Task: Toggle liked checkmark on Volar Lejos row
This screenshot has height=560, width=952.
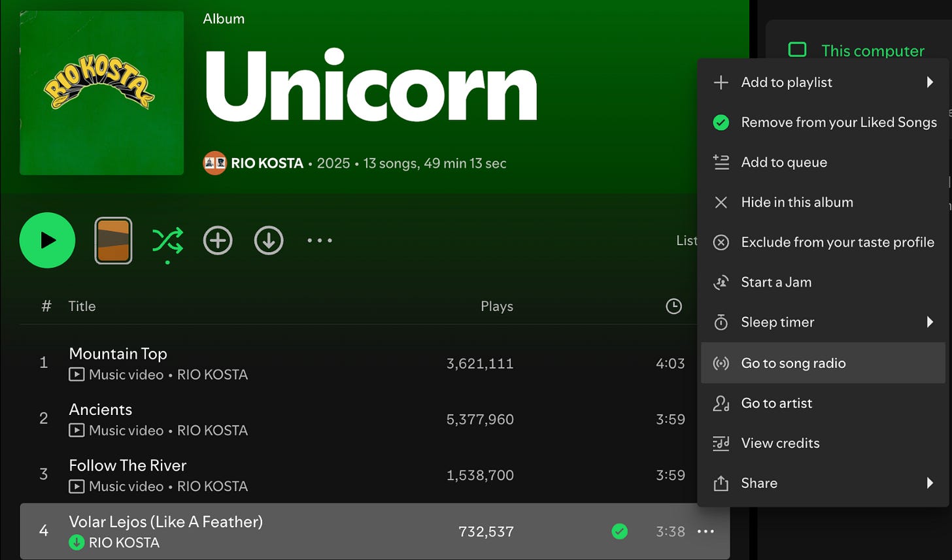Action: click(619, 532)
